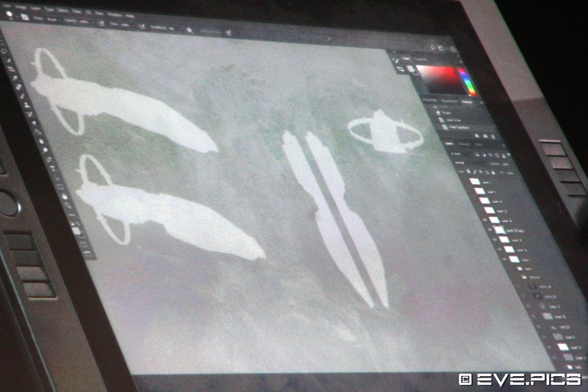Screen dimensions: 588x392
Task: Lock transparent pixels in Layers panel
Action: pos(469,171)
